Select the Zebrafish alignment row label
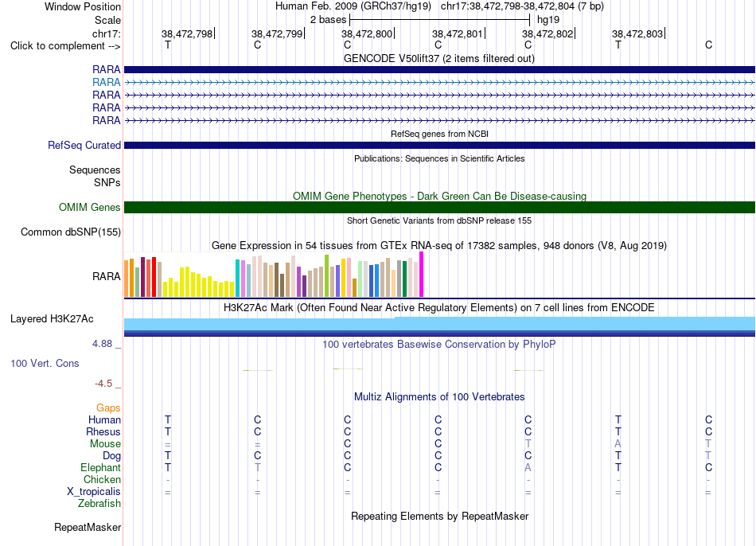Image resolution: width=756 pixels, height=546 pixels. [99, 503]
